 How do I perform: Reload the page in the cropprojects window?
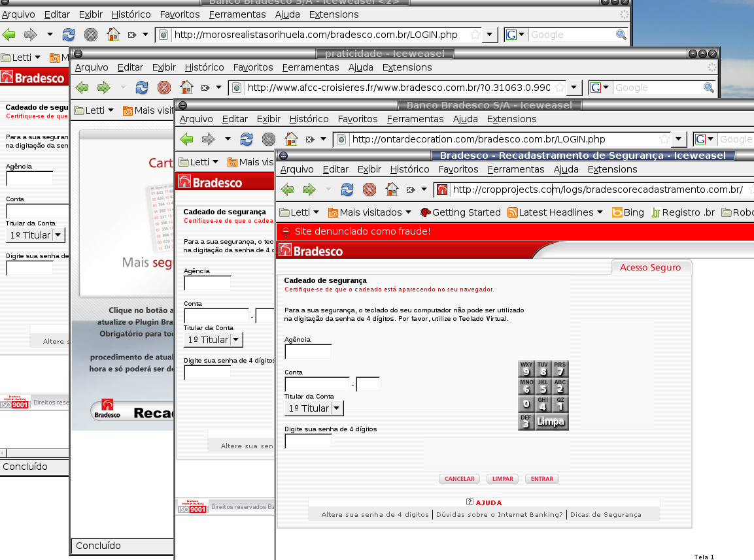[x=347, y=189]
